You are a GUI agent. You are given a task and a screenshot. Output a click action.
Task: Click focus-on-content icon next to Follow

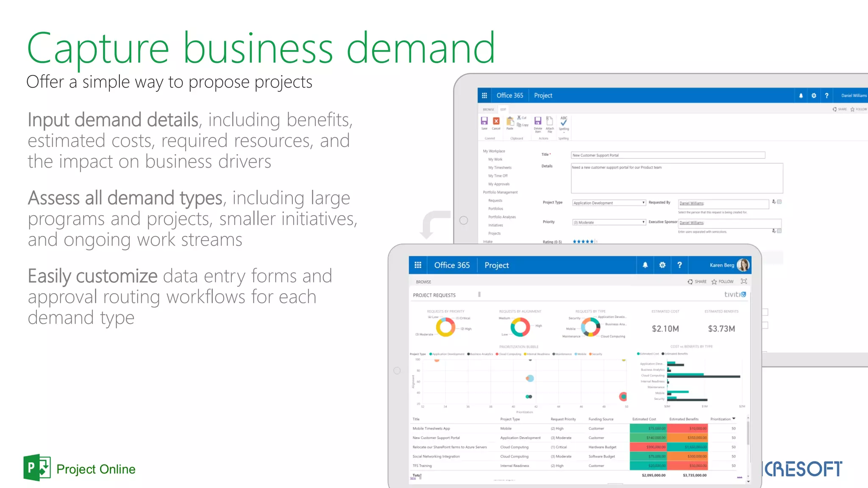744,281
